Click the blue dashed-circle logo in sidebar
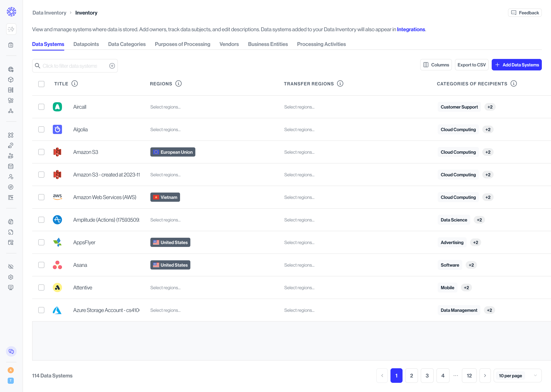The image size is (551, 392). (x=11, y=12)
